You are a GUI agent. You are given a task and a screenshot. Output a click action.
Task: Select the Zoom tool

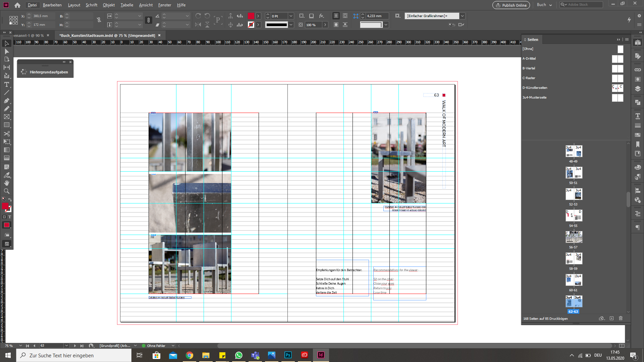(6, 191)
